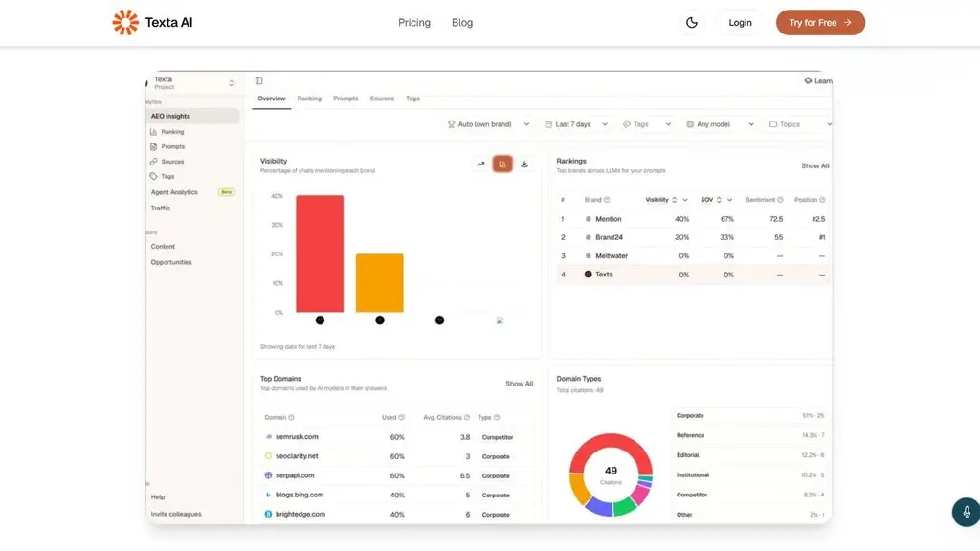The image size is (980, 551).
Task: Click Used column info icon
Action: pos(401,417)
